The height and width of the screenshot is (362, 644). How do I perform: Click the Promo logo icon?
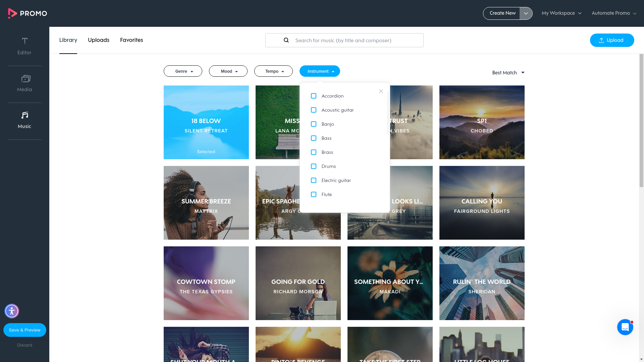[12, 13]
